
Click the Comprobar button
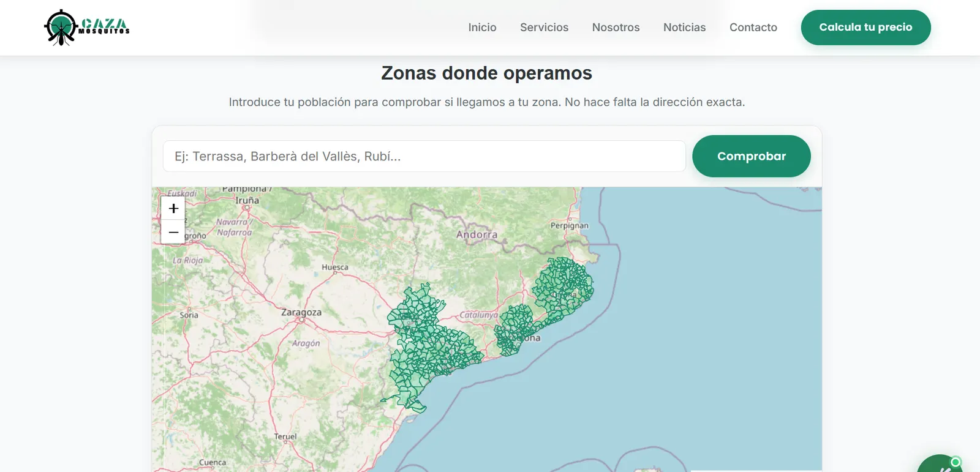(x=751, y=156)
